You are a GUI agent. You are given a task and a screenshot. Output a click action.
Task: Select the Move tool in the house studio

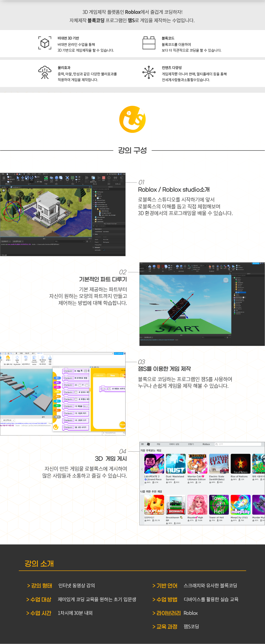[x=23, y=178]
